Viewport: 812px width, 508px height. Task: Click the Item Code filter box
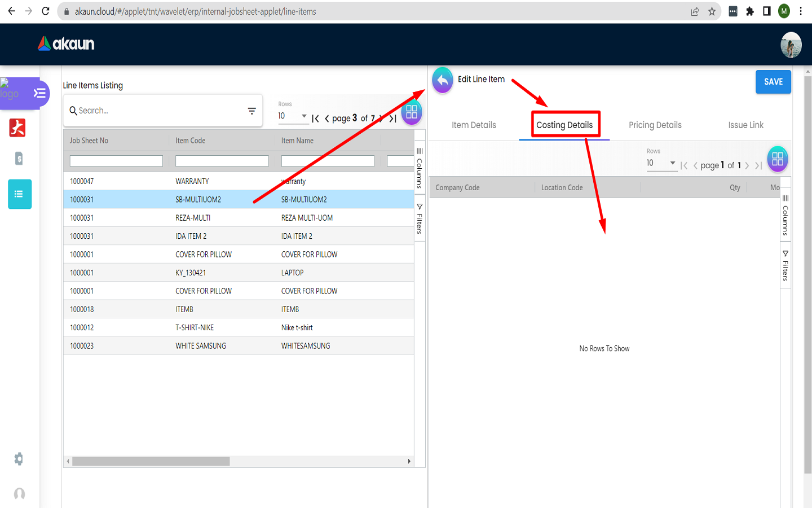pyautogui.click(x=222, y=161)
